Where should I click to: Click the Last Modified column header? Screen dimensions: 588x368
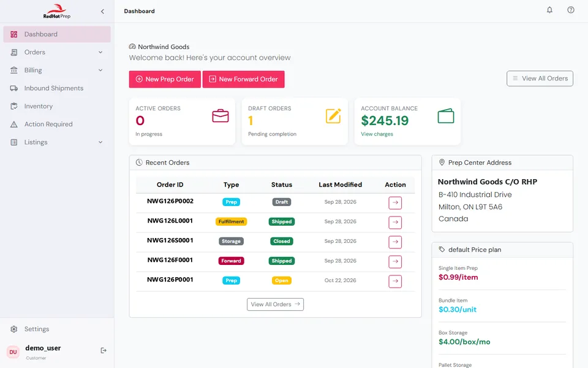point(340,185)
